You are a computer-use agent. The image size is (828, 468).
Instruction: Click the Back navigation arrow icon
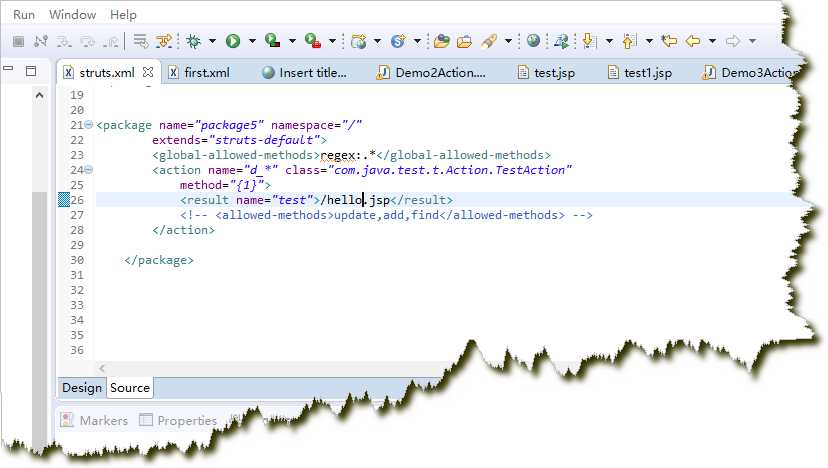[693, 41]
